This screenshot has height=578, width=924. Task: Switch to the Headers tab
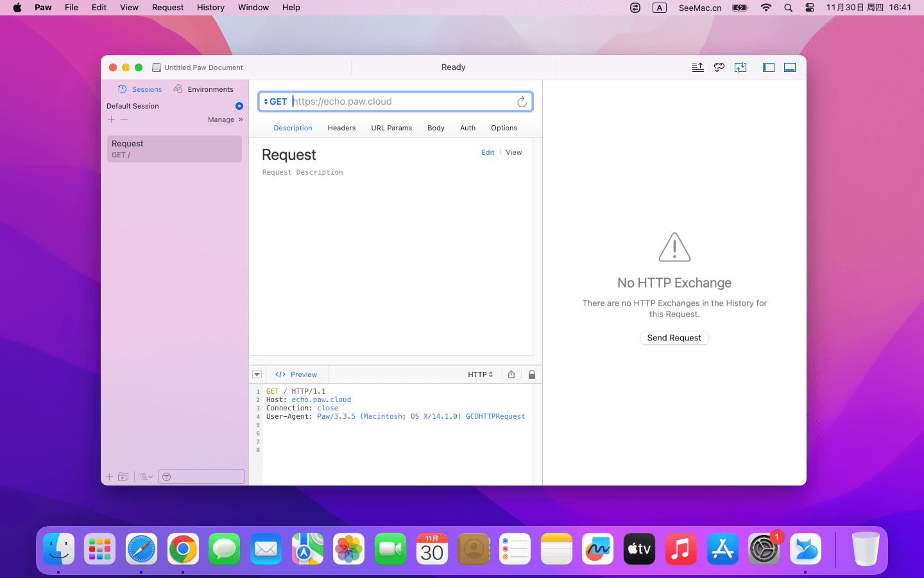pyautogui.click(x=341, y=128)
